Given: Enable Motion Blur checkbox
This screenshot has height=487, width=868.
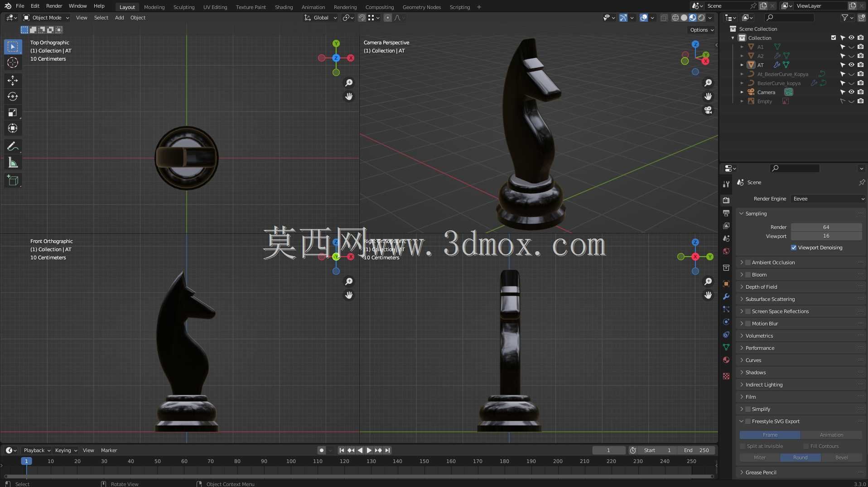Looking at the screenshot, I should point(748,324).
